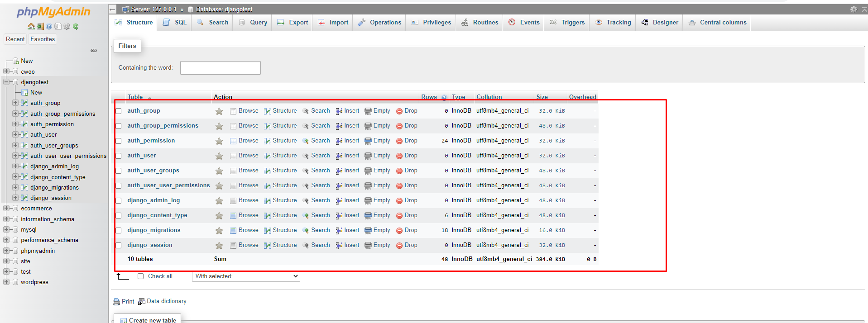Enable the Check all checkbox

[141, 276]
